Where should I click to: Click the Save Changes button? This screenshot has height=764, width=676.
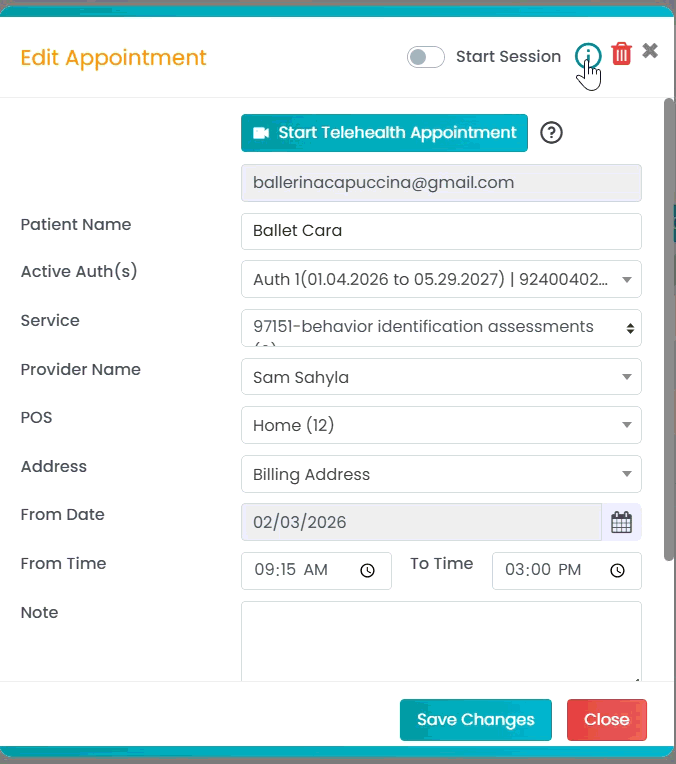click(x=475, y=720)
